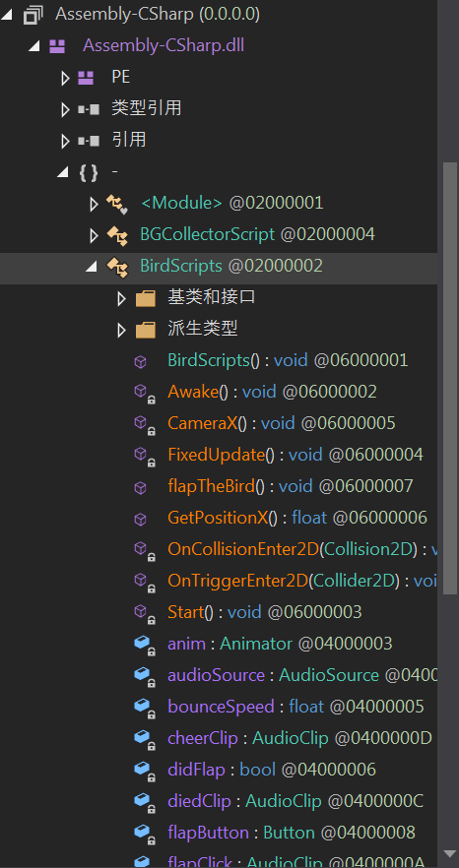Expand the BGCollectorScript class node
459x868 pixels.
pos(94,236)
